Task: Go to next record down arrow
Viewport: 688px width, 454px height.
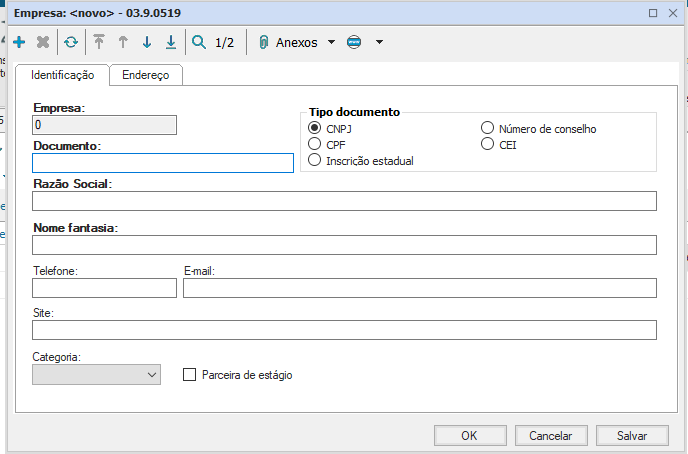Action: coord(146,43)
